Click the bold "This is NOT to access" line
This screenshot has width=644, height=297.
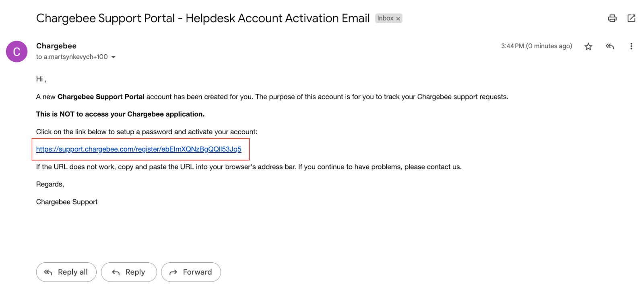coord(120,114)
